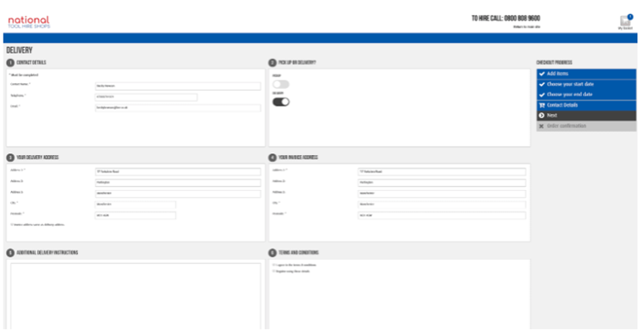644x334 pixels.
Task: Click the "Your delivery address" heading
Action: (38, 158)
